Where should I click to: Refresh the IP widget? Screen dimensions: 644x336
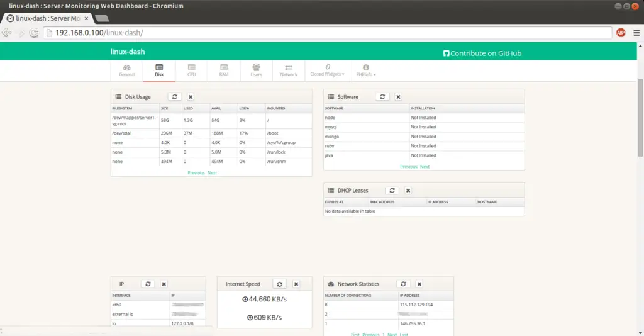pos(148,284)
